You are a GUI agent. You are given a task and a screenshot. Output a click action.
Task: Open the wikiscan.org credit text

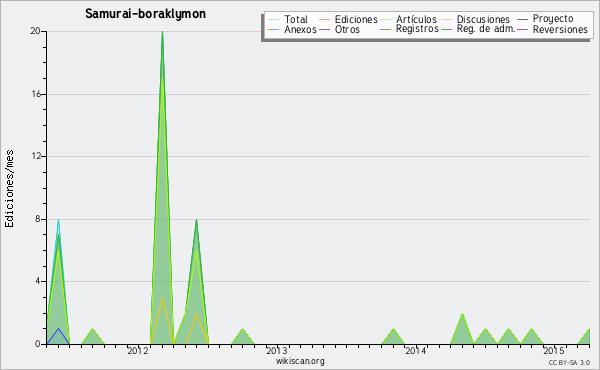click(x=300, y=361)
